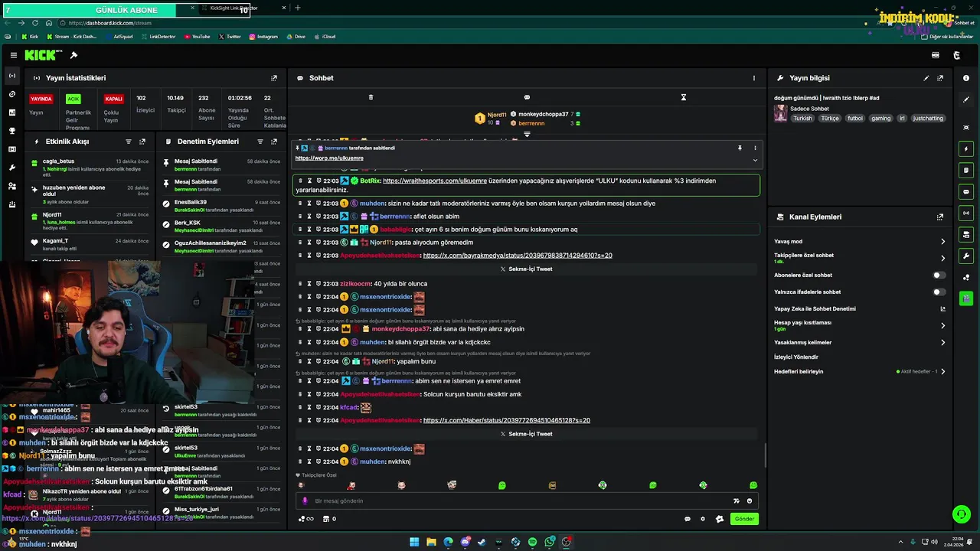Open the Instagram bookmark
Viewport: 980px width, 551px height.
(x=263, y=36)
